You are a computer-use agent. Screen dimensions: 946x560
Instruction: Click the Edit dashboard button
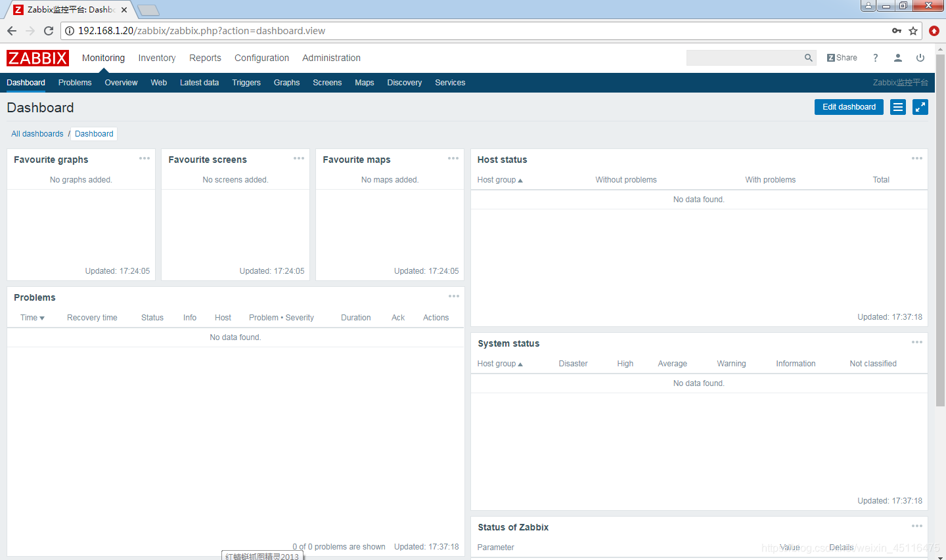[849, 107]
